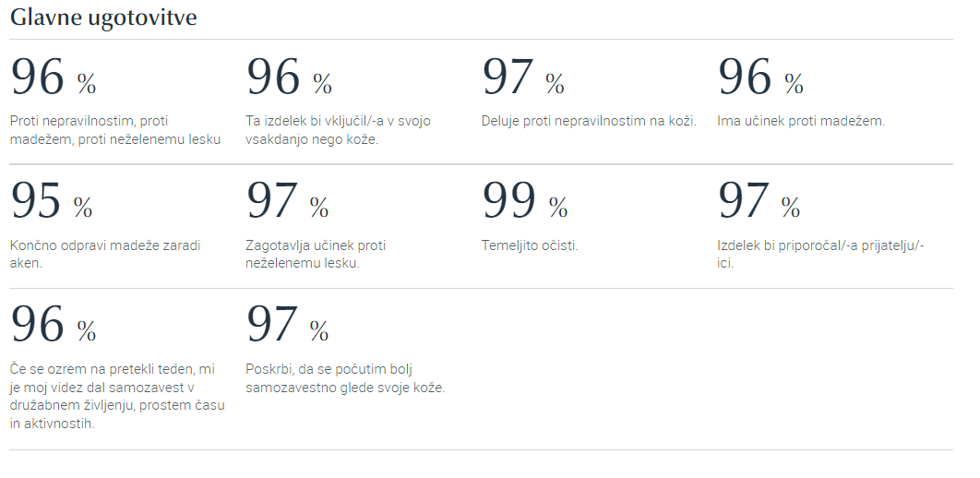980x478 pixels.
Task: Click the text 'Izdelek bi priporočal/-a prijatelju/-ici'
Action: click(x=820, y=255)
